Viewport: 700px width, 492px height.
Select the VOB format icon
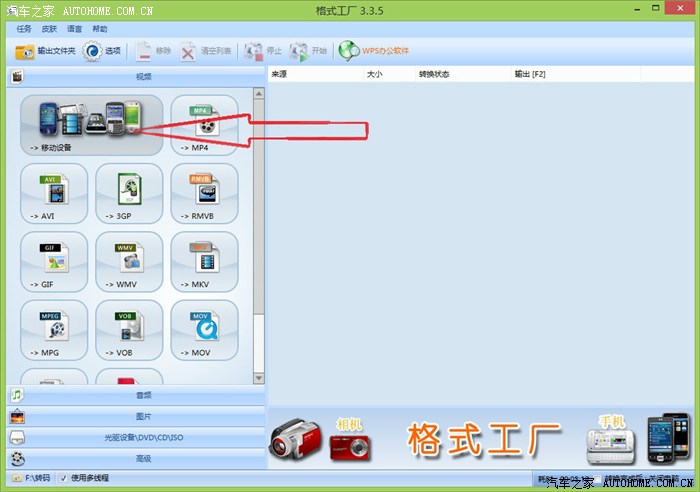point(129,329)
